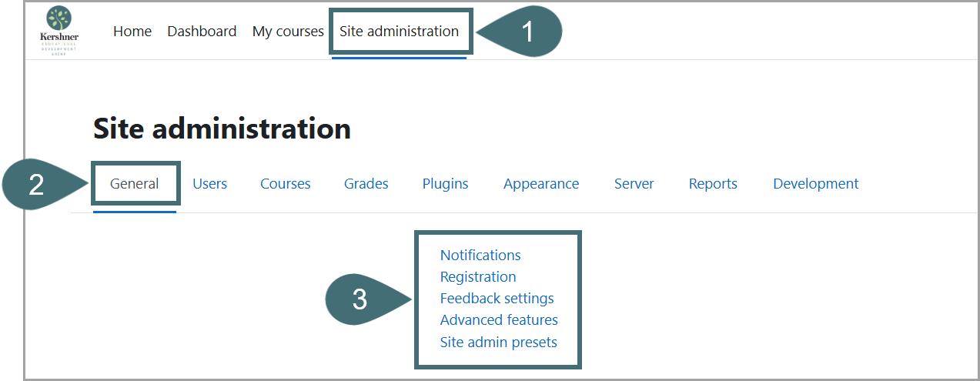Select Site administration in top menu
Viewport: 980px width, 381px height.
(399, 32)
